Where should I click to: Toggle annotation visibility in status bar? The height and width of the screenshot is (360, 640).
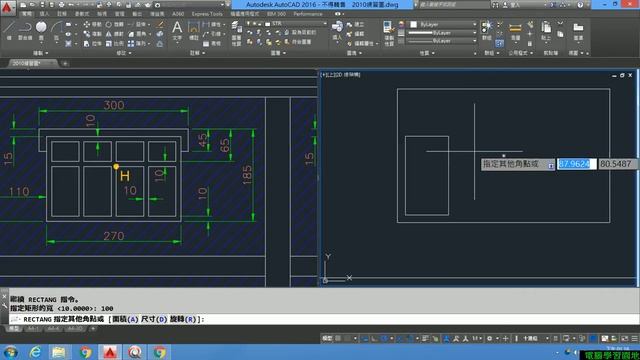click(447, 338)
